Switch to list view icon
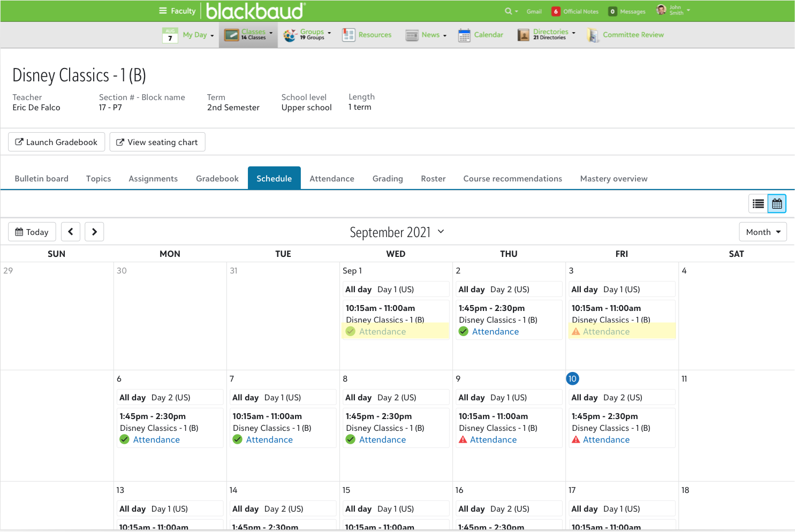The width and height of the screenshot is (795, 532). click(758, 203)
